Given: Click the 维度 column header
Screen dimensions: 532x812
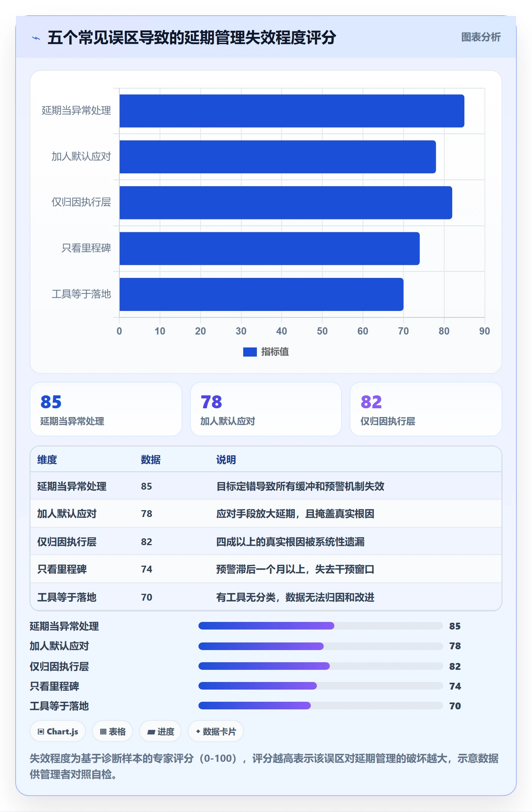Looking at the screenshot, I should coord(47,460).
